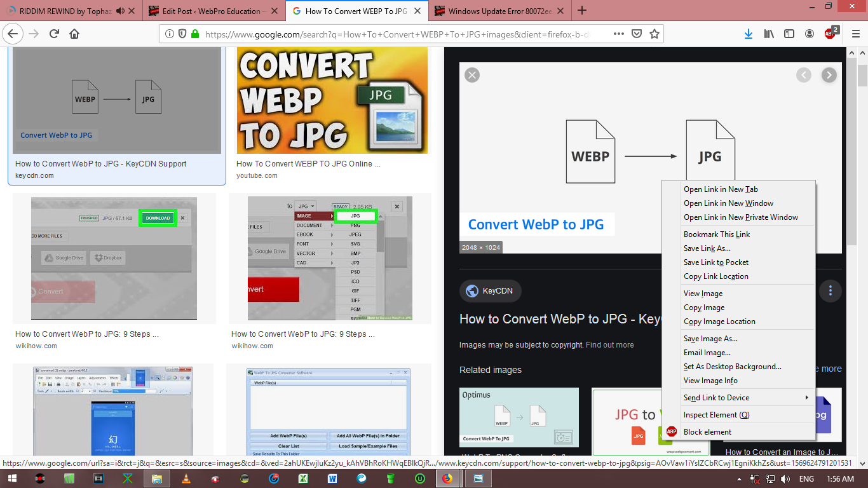Close the How To Convert WEBP tab
The width and height of the screenshot is (868, 488).
(417, 11)
